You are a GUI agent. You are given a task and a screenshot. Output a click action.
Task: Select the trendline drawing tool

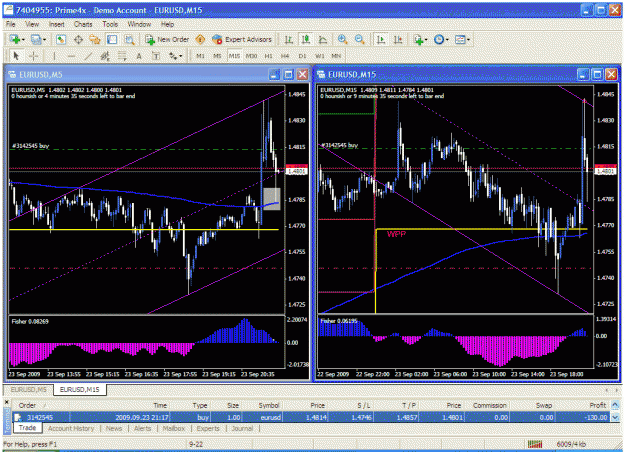(88, 56)
